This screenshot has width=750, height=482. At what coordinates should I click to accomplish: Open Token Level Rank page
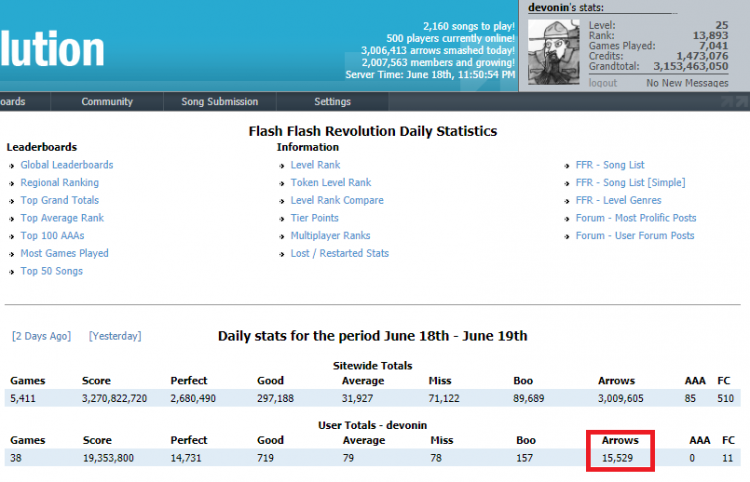pyautogui.click(x=331, y=183)
